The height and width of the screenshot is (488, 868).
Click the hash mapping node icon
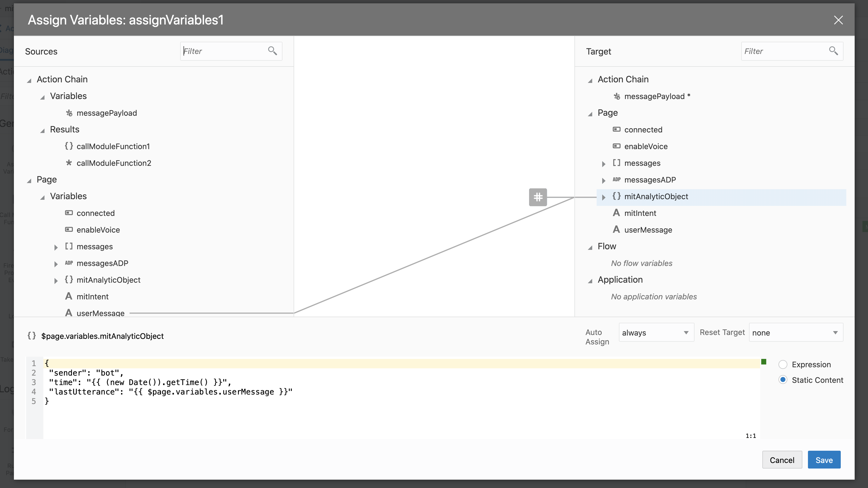click(x=538, y=197)
